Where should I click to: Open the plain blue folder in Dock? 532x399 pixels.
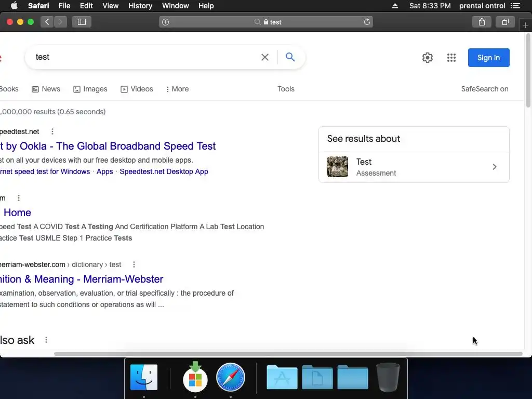click(353, 377)
